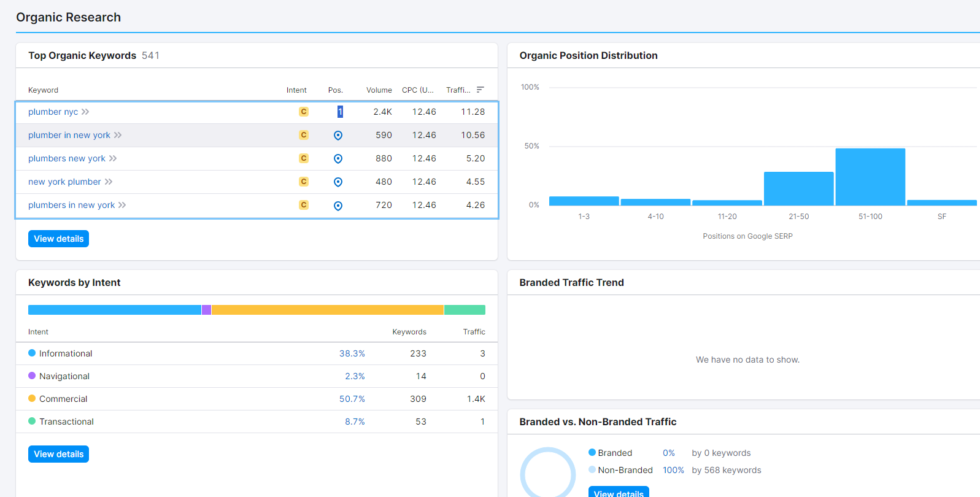
Task: Click the 100% Non-Branded percentage link
Action: pos(673,470)
